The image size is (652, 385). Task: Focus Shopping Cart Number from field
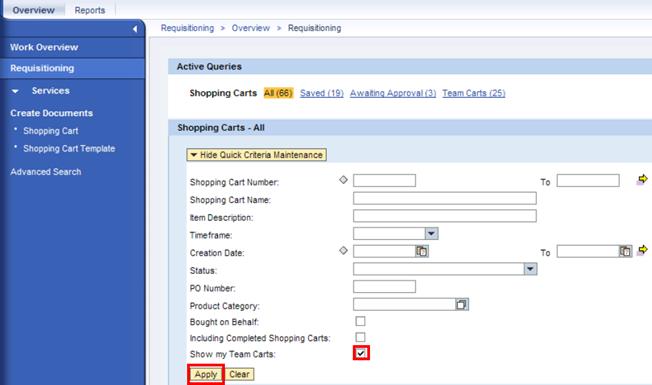coord(384,180)
